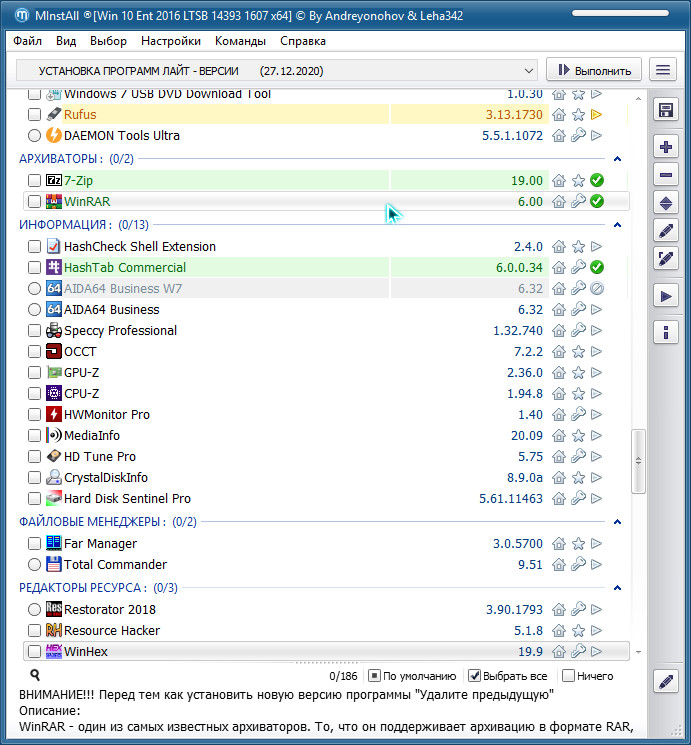Click the list scrollbar thumb

[x=638, y=461]
